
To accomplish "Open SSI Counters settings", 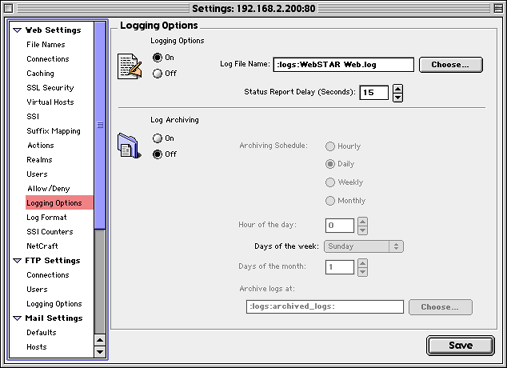I will [50, 232].
